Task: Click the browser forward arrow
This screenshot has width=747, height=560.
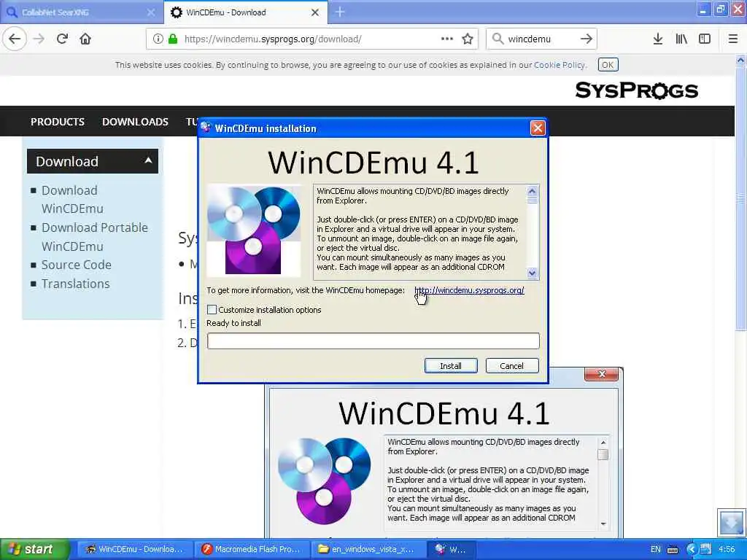Action: pos(39,39)
